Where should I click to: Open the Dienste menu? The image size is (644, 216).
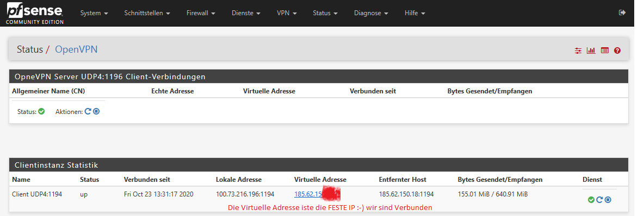[246, 13]
